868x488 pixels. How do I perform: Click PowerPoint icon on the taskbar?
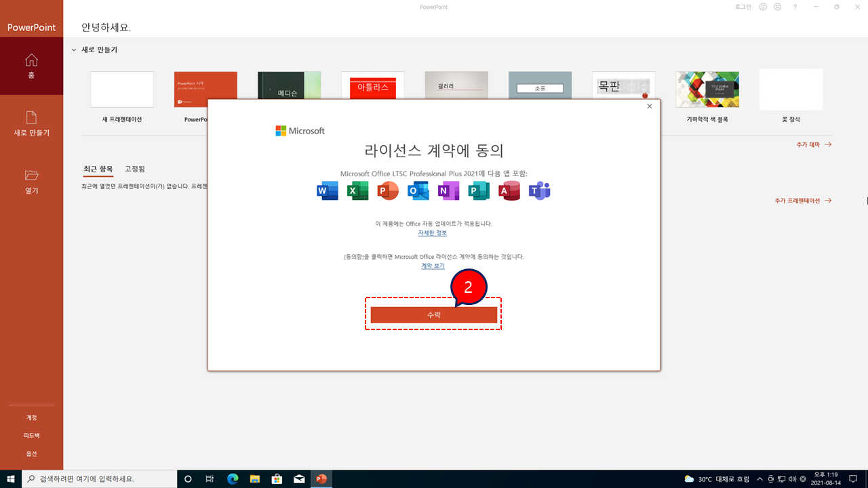(321, 479)
